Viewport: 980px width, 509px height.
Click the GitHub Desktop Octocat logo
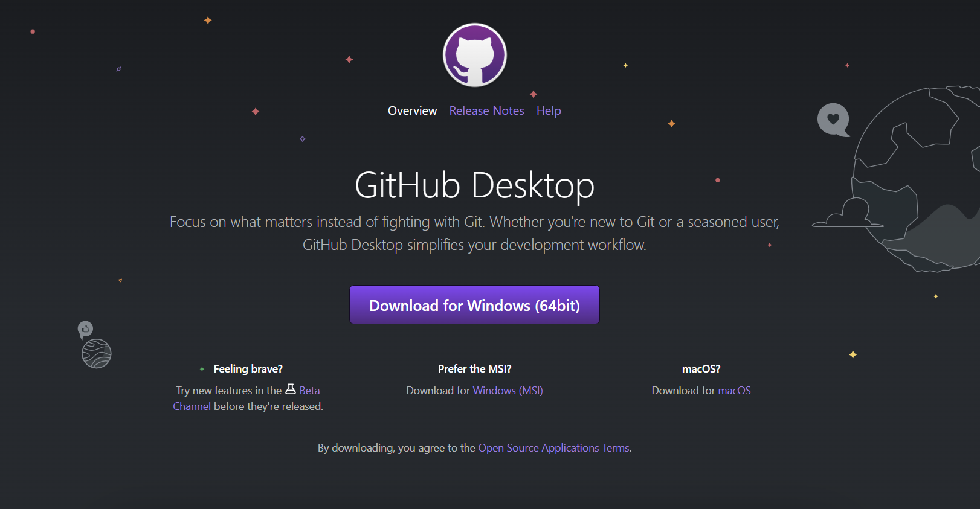[x=475, y=55]
